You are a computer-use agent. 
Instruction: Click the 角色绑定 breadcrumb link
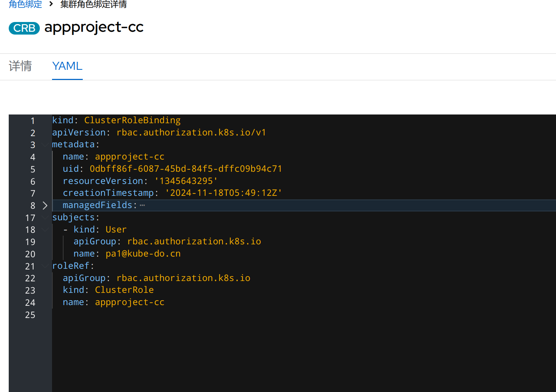25,4
